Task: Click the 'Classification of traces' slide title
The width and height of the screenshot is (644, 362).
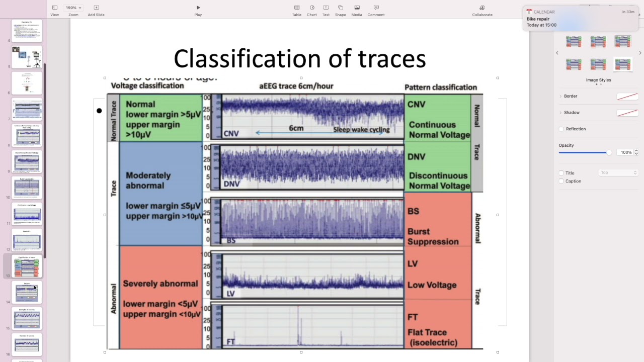Action: pos(300,58)
